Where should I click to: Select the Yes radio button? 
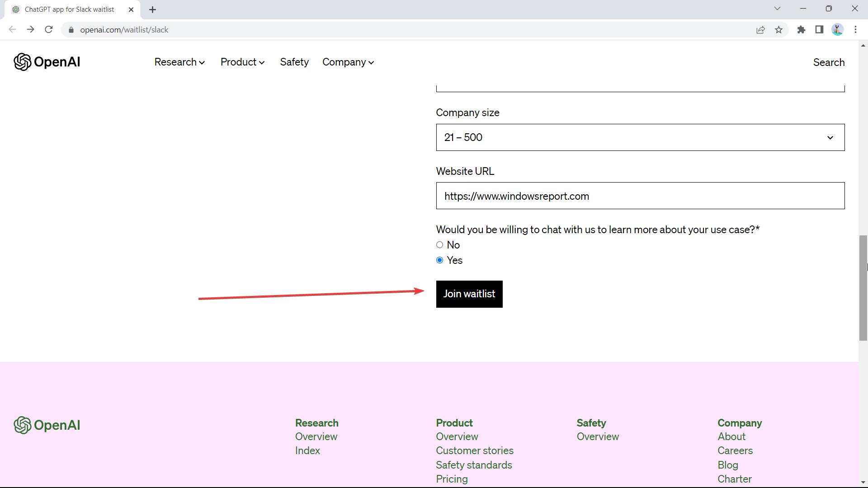[439, 260]
